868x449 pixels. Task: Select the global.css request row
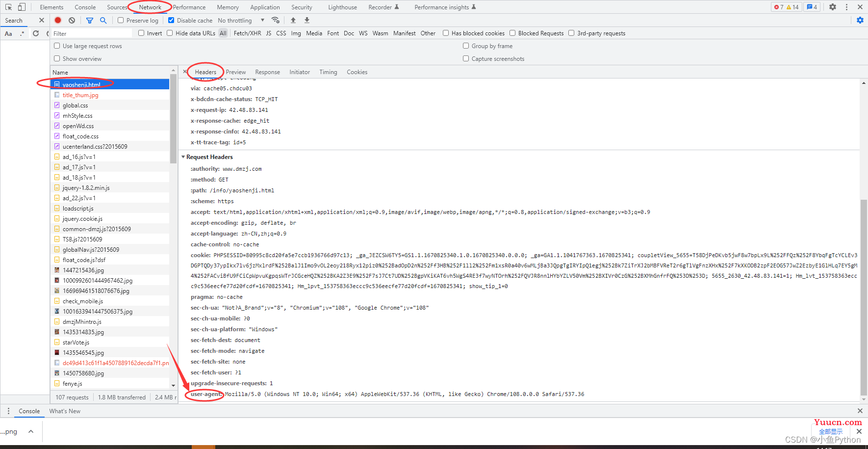coord(110,105)
